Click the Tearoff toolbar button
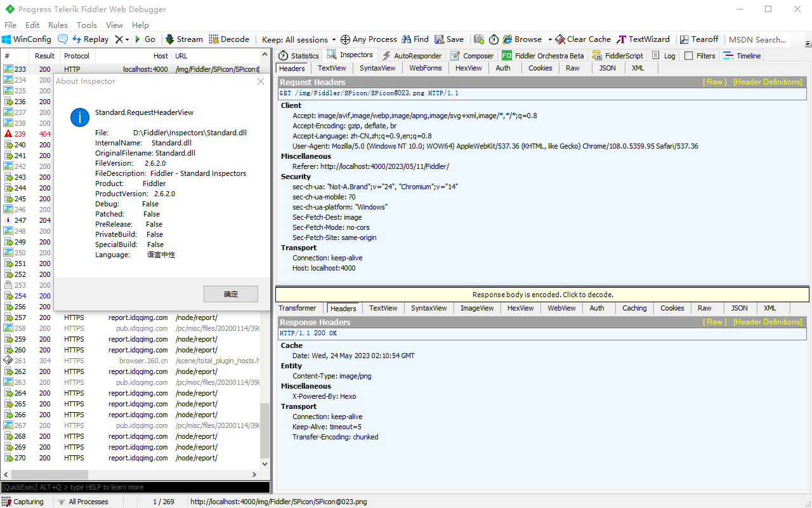The width and height of the screenshot is (812, 508). click(x=700, y=39)
